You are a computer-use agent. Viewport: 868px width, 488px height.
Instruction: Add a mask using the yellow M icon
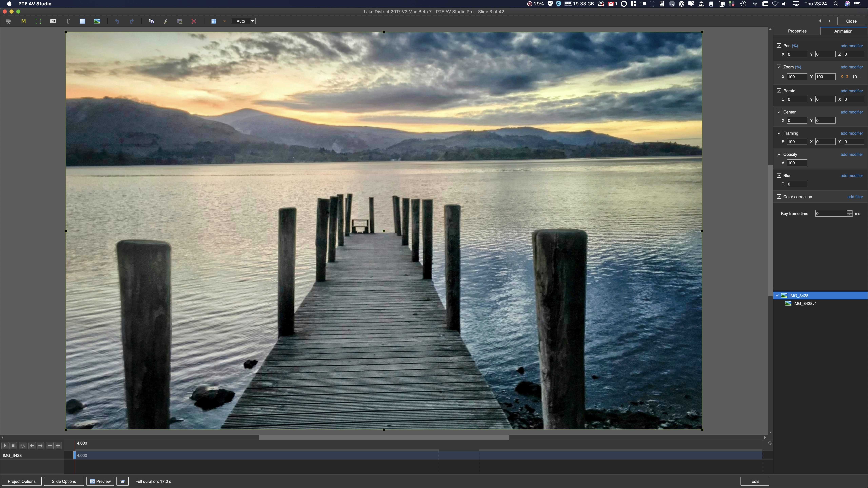point(23,21)
